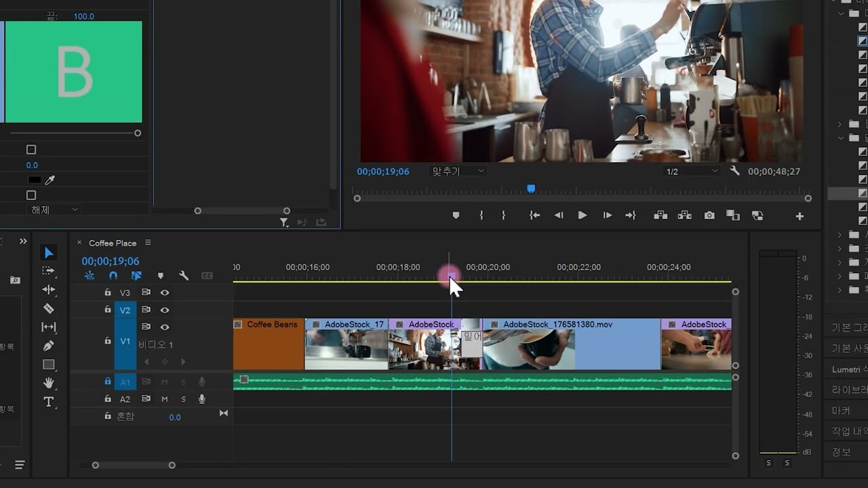Open the Lumetri panel tab
Image resolution: width=868 pixels, height=488 pixels.
click(848, 369)
